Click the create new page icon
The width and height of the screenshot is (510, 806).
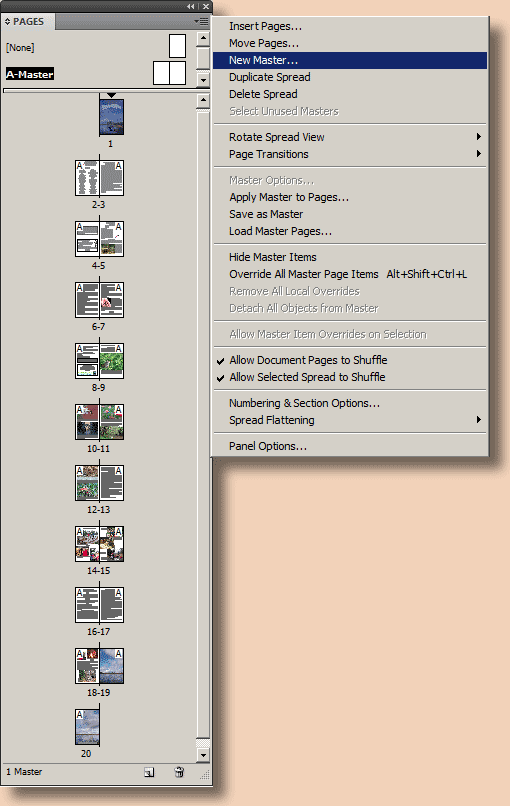149,772
